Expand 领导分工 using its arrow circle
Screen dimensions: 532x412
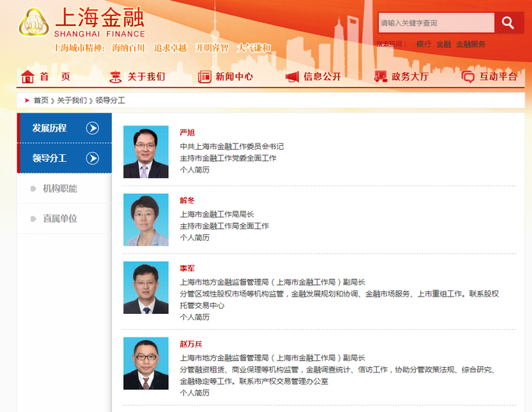point(93,158)
